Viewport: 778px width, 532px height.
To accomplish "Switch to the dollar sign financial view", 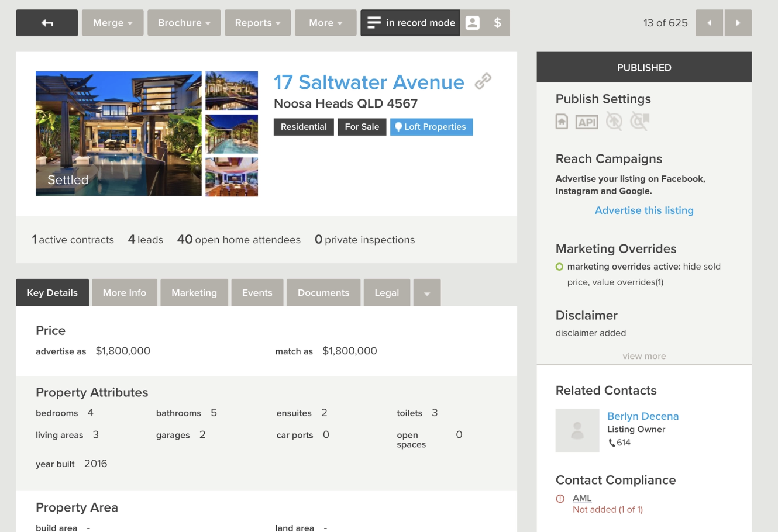I will pos(497,23).
